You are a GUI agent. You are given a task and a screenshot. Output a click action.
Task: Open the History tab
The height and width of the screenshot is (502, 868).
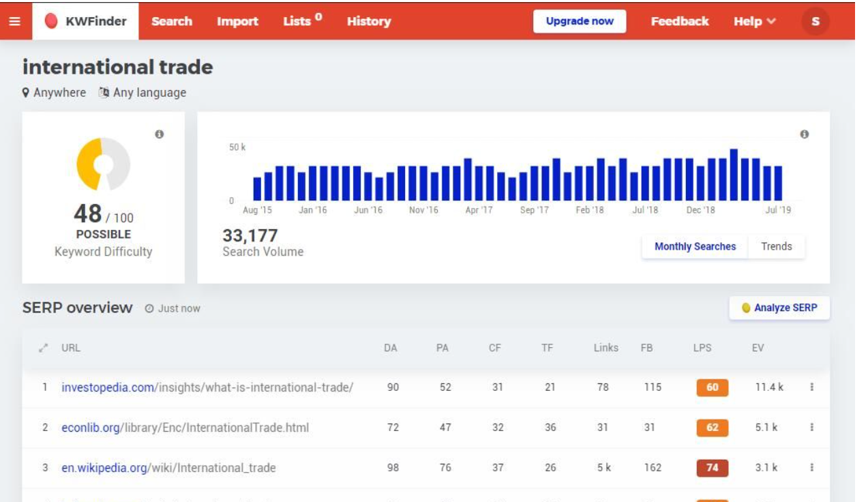pyautogui.click(x=368, y=21)
